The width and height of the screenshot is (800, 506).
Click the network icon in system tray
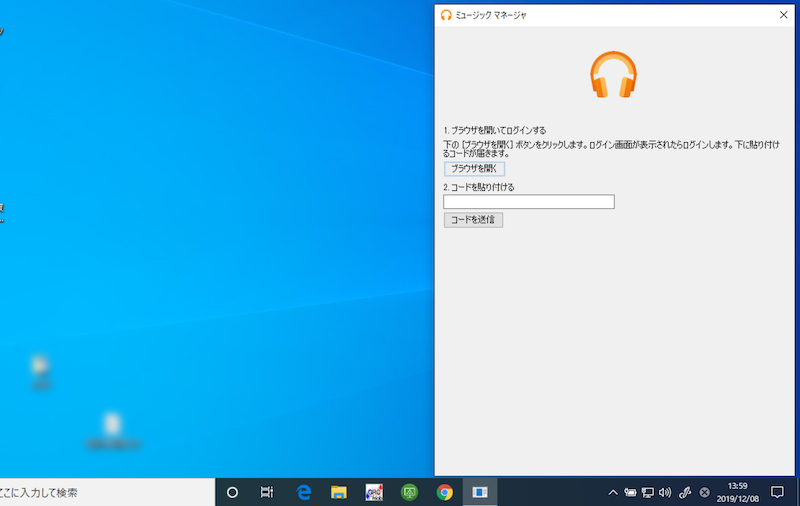(x=648, y=492)
